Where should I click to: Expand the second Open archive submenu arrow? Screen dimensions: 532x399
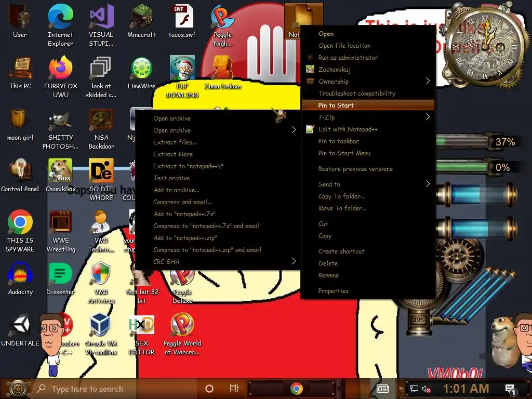click(294, 130)
